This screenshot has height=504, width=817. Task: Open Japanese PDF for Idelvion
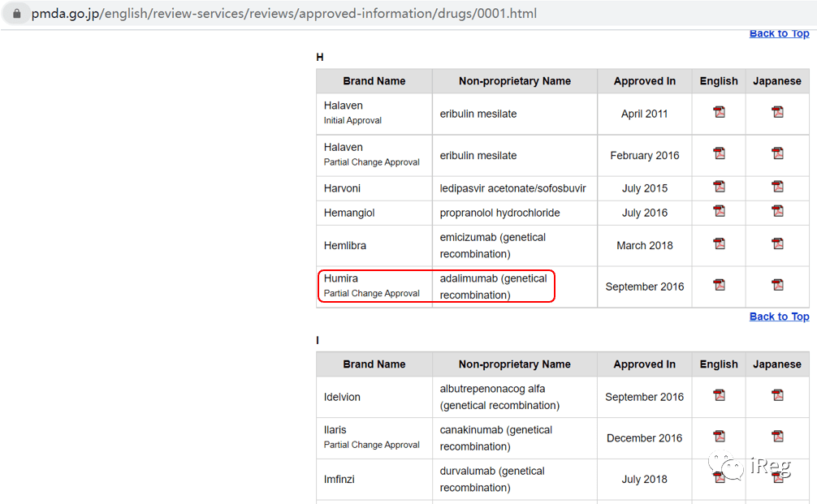tap(777, 395)
